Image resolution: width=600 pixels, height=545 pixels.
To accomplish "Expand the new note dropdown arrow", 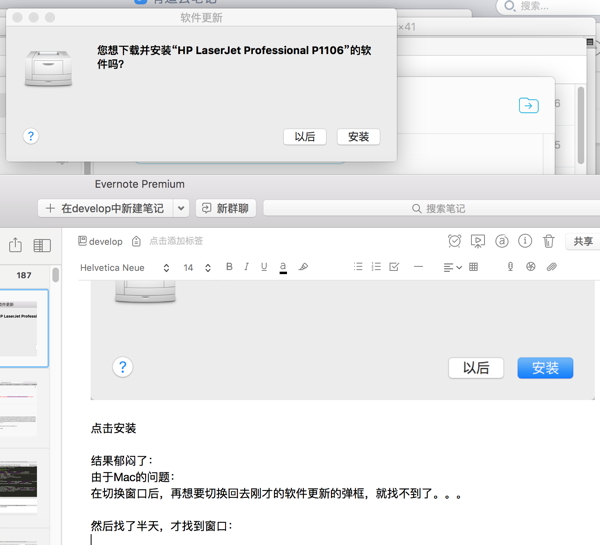I will (x=181, y=208).
